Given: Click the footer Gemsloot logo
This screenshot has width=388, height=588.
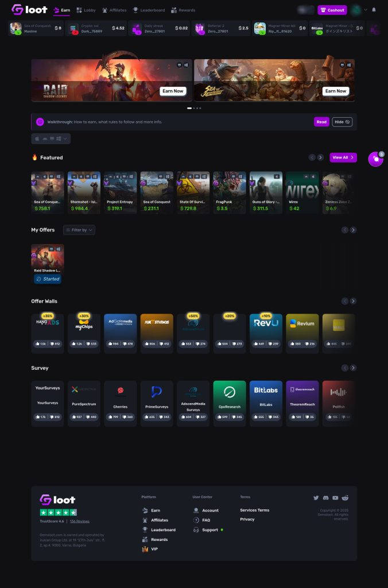Looking at the screenshot, I should (x=58, y=500).
